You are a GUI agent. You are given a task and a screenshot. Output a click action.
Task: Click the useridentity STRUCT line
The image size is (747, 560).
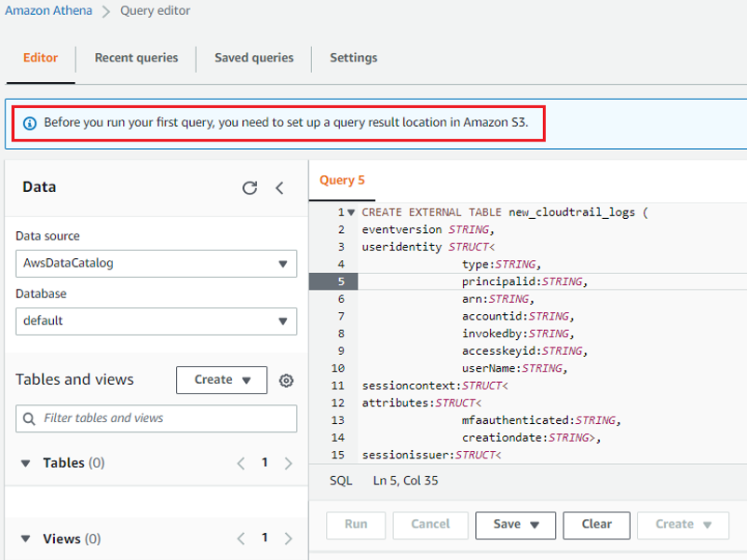(x=428, y=247)
